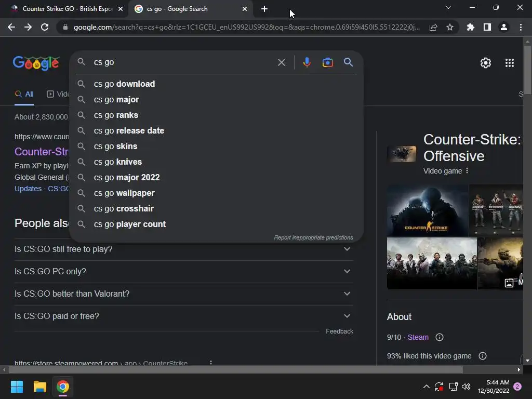Click the Google holiday logo
Viewport: 532px width, 399px height.
point(36,63)
